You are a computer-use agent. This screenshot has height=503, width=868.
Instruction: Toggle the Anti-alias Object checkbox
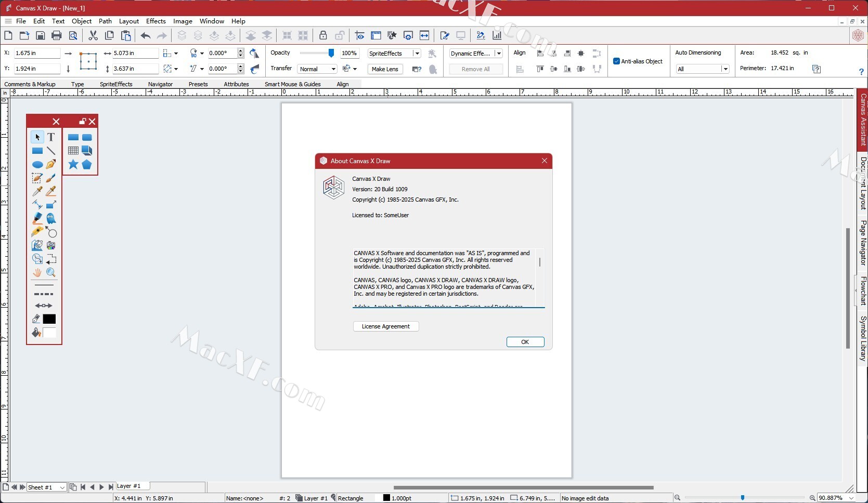(x=616, y=61)
